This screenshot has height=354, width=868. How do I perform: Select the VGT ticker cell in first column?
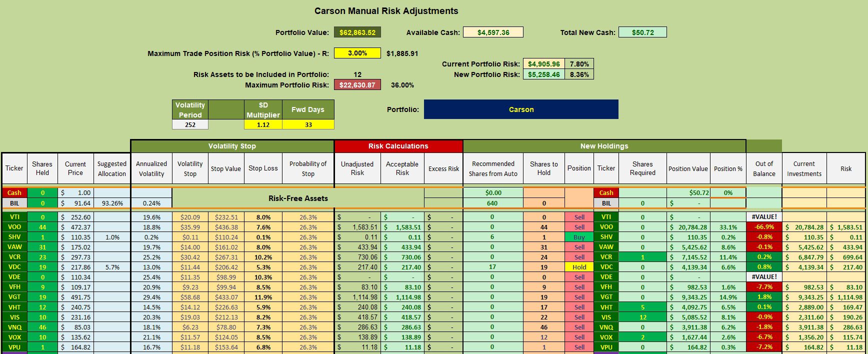pos(14,297)
